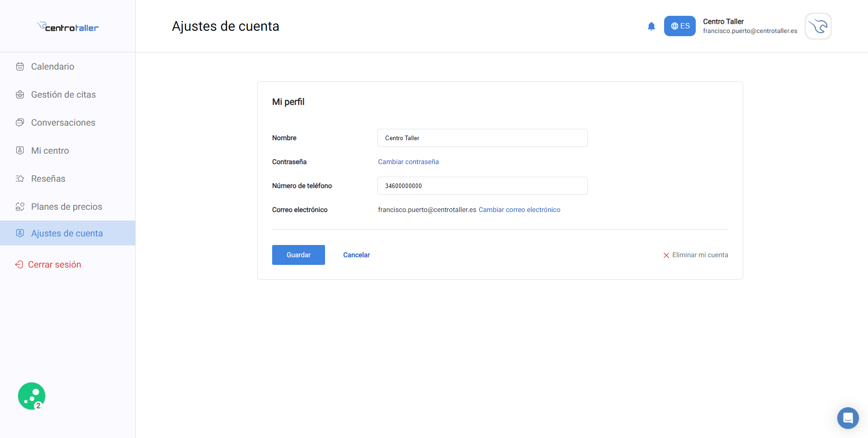
Task: Click the Gestión de citas gear icon
Action: coord(19,94)
